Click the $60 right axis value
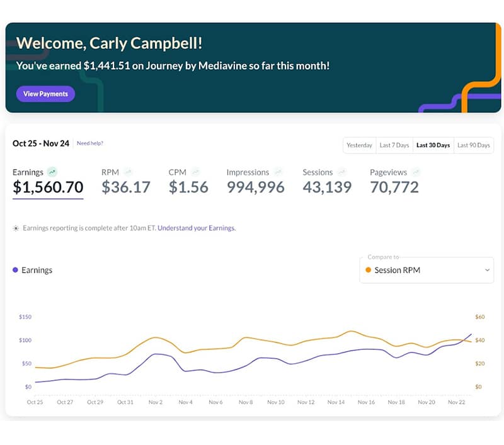Viewport: 504px width, 445px height. point(480,317)
